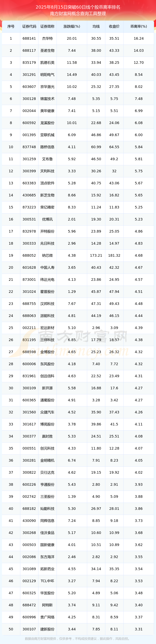Select stock code 301291 in row 4
This screenshot has height=644, width=156.
tap(29, 74)
